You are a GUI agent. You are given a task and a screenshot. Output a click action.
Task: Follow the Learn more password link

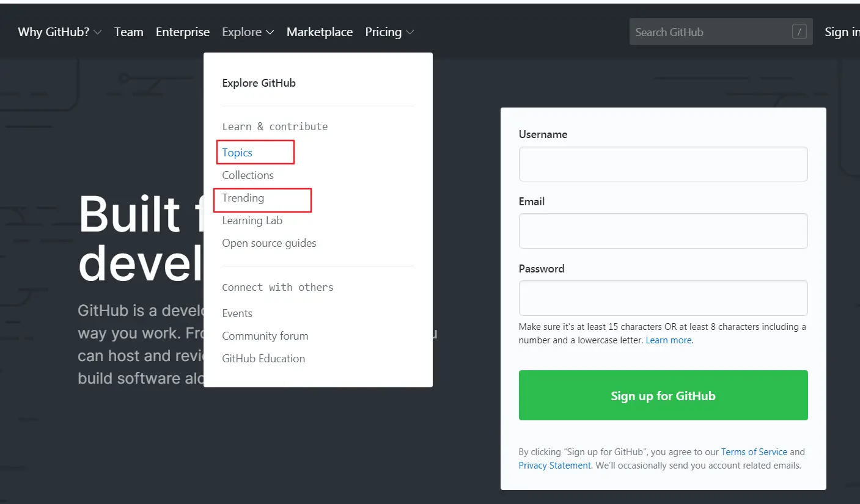(x=669, y=340)
